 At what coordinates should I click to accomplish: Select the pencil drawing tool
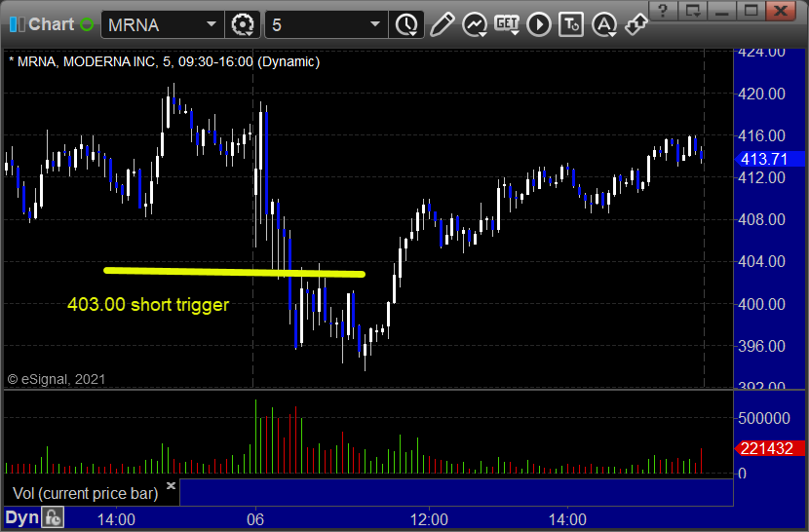442,24
